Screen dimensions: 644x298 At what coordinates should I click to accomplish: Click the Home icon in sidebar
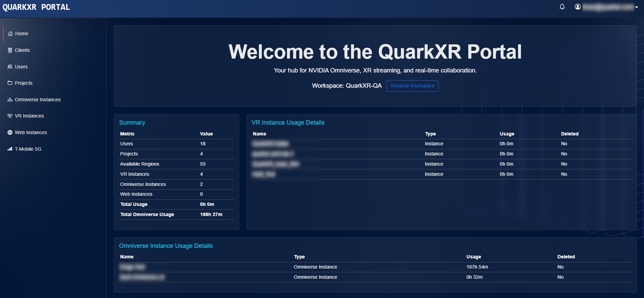pos(10,34)
